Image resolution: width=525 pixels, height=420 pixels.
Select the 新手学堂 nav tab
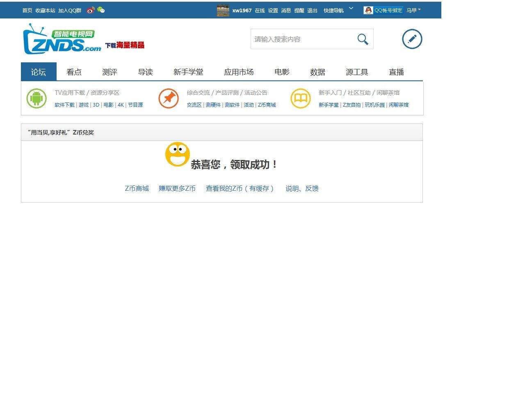tap(188, 72)
